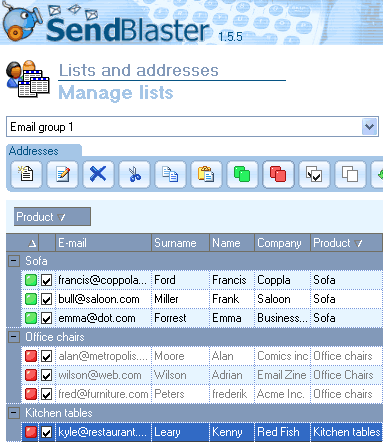Sort by Product column header
Screen dimensions: 383x442
pos(346,243)
